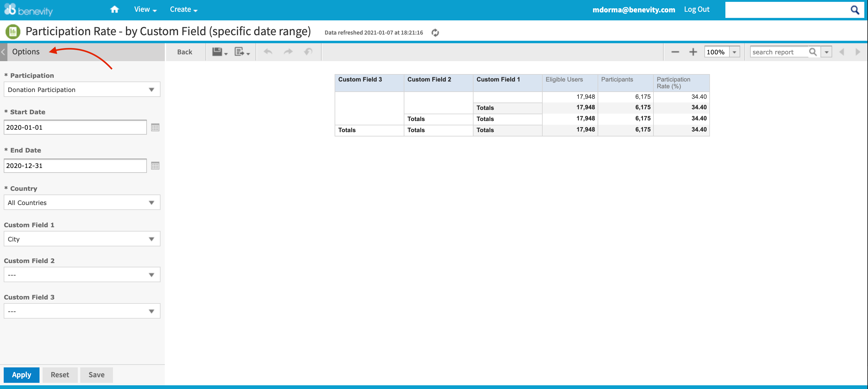Screen dimensions: 868x389
Task: Open the Create menu
Action: click(x=183, y=10)
